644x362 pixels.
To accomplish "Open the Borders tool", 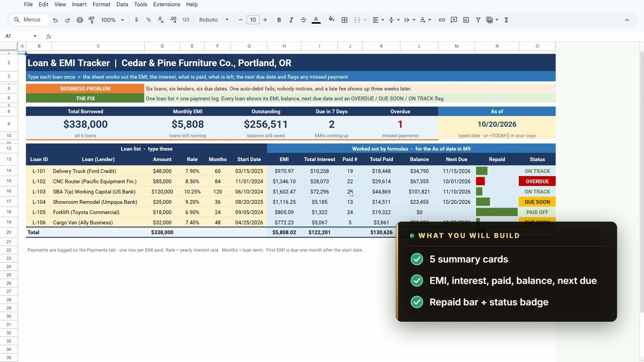I will click(345, 20).
